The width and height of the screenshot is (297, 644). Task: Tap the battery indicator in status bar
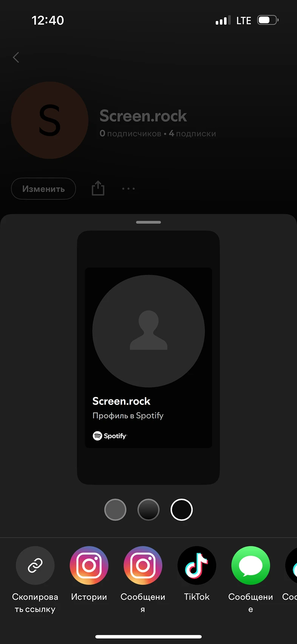pyautogui.click(x=268, y=20)
